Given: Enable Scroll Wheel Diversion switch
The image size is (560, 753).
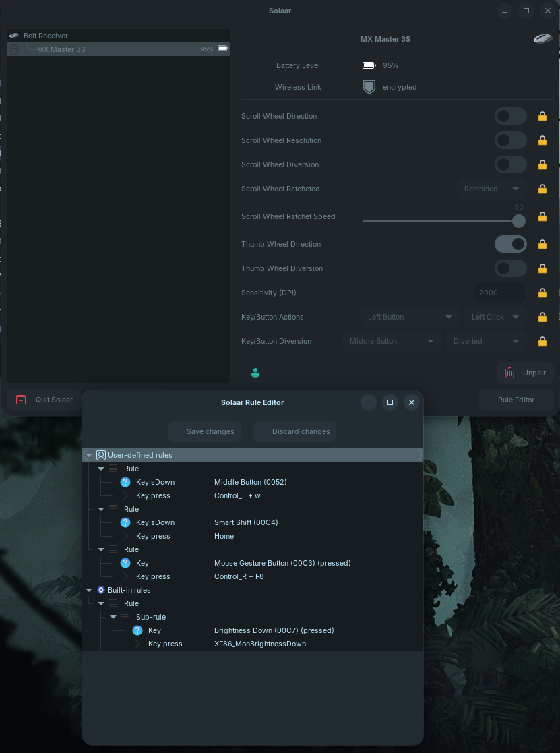Looking at the screenshot, I should click(511, 164).
